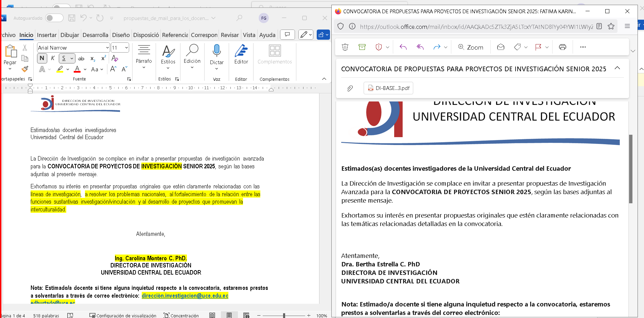Click the Pegar paste clipboard icon

(x=11, y=51)
